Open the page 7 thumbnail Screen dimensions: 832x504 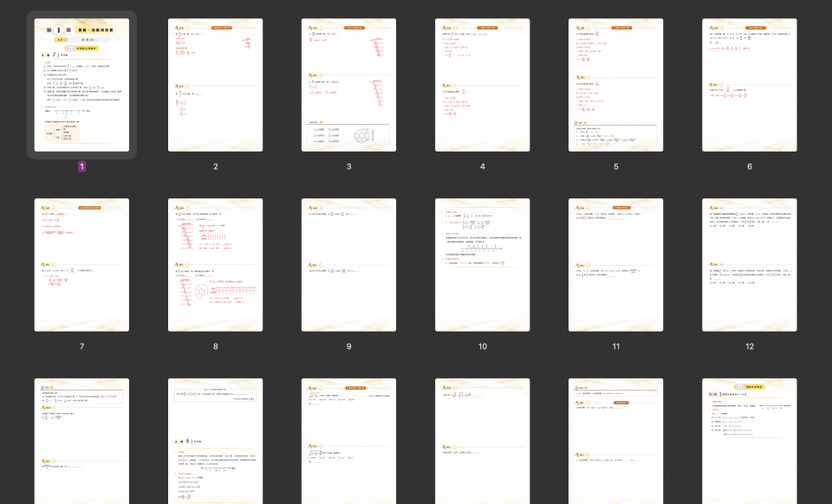point(81,265)
